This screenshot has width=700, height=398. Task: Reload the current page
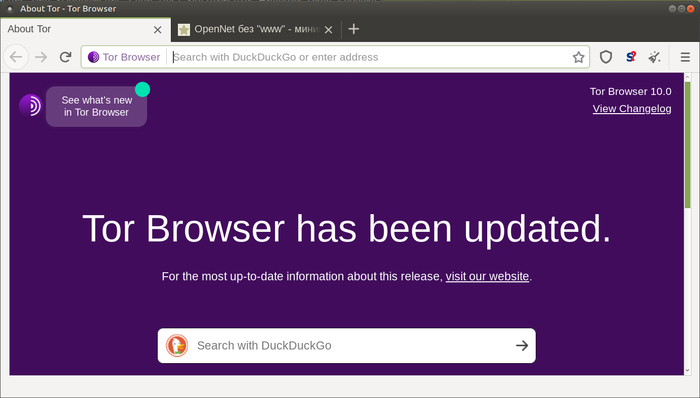pyautogui.click(x=66, y=57)
